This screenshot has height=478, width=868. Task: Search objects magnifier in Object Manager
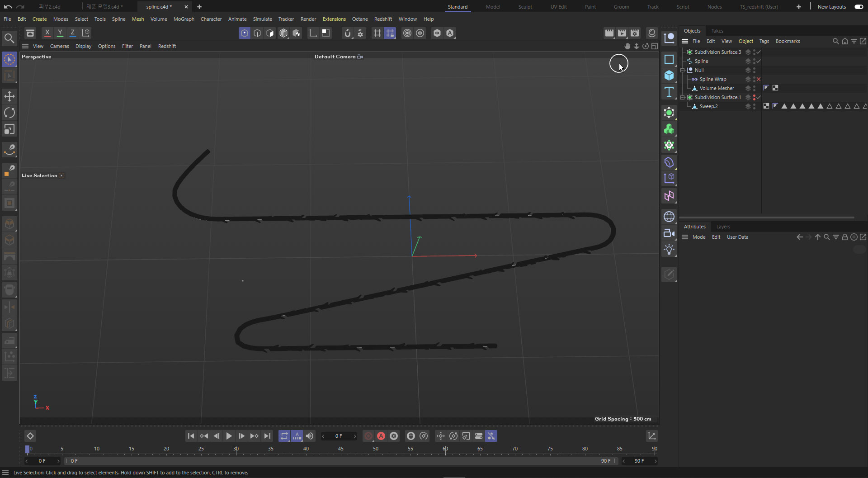coord(835,41)
